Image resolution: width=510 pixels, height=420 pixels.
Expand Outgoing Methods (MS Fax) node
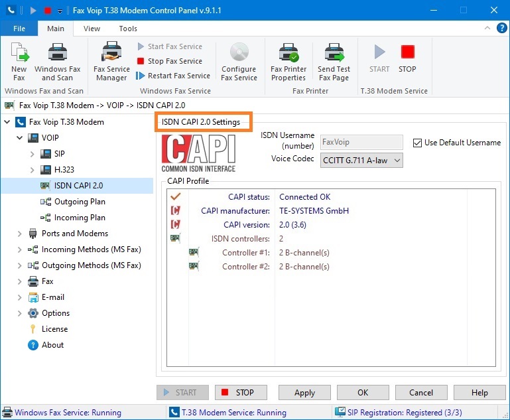pyautogui.click(x=19, y=265)
